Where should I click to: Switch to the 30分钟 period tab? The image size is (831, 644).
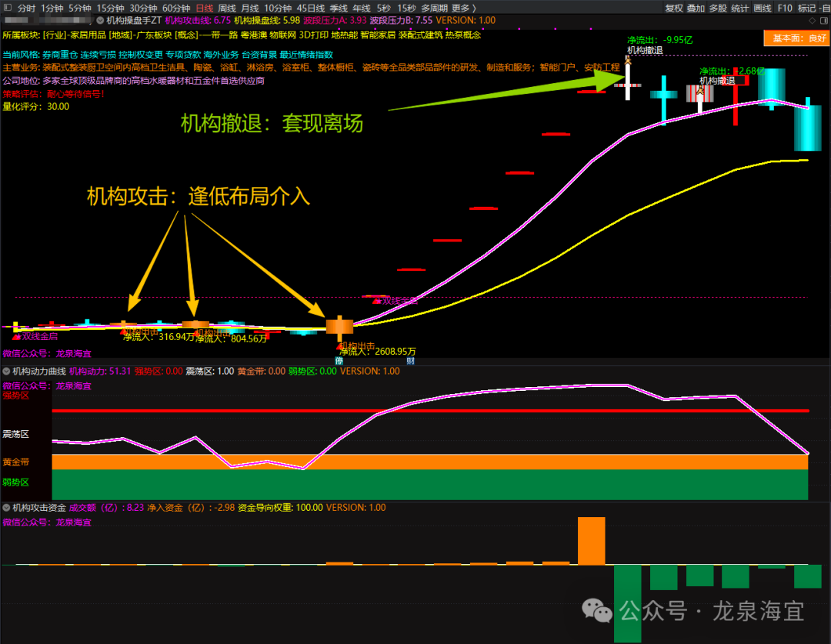coord(143,8)
